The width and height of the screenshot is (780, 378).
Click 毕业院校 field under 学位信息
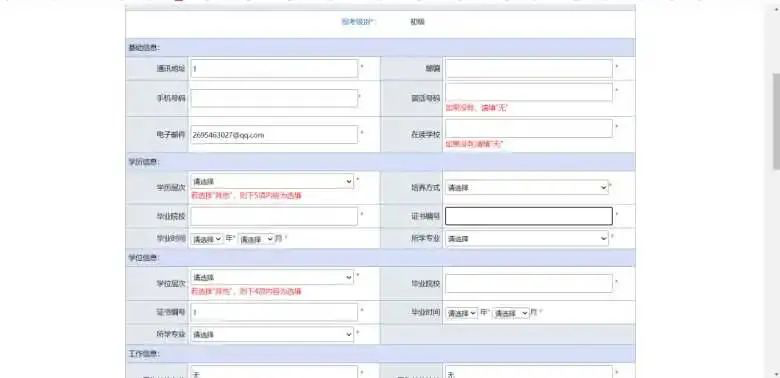tap(529, 284)
